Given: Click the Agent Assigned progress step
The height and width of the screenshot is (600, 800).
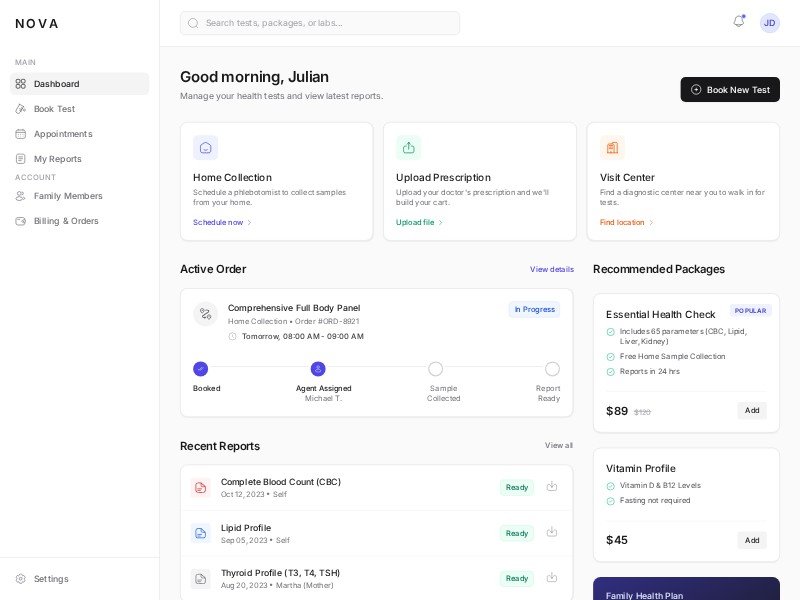Looking at the screenshot, I should click(x=318, y=369).
